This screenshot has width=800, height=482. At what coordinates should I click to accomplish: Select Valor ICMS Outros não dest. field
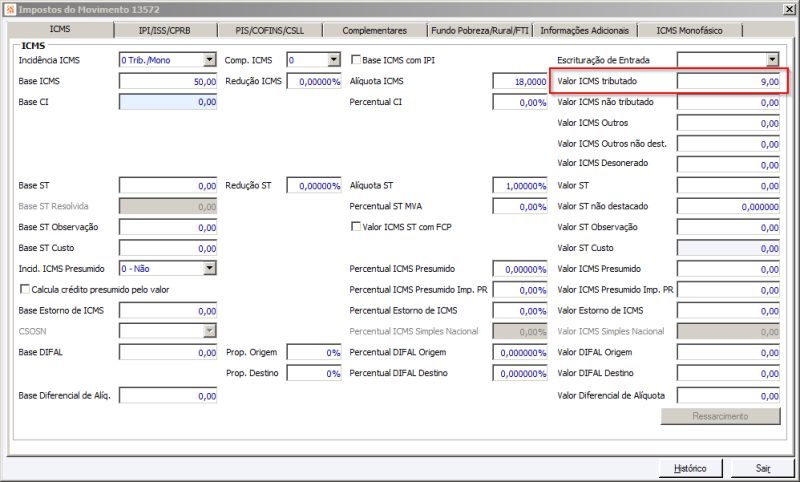(729, 144)
